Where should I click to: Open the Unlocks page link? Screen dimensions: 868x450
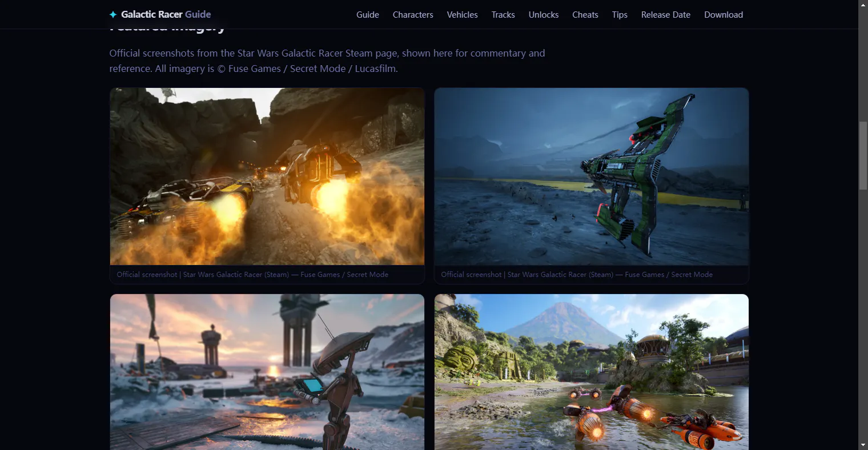[x=544, y=15]
